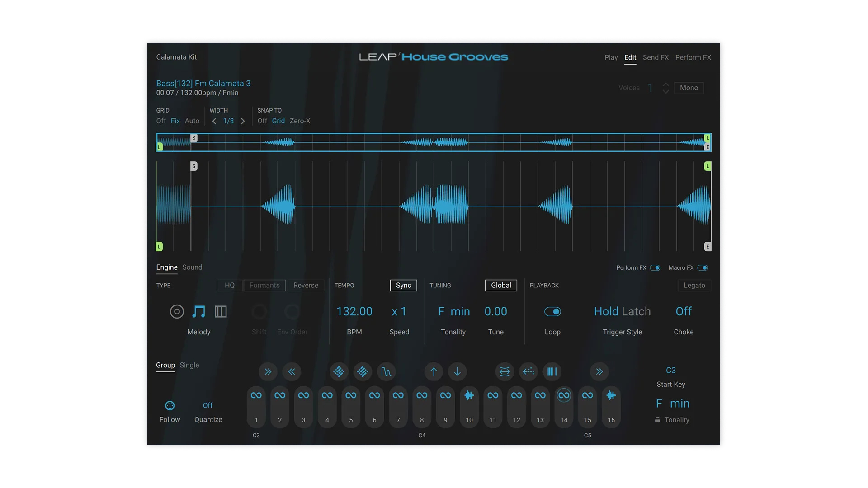Toggle the Loop playback switch
Screen dimensions: 868x488
(x=552, y=312)
